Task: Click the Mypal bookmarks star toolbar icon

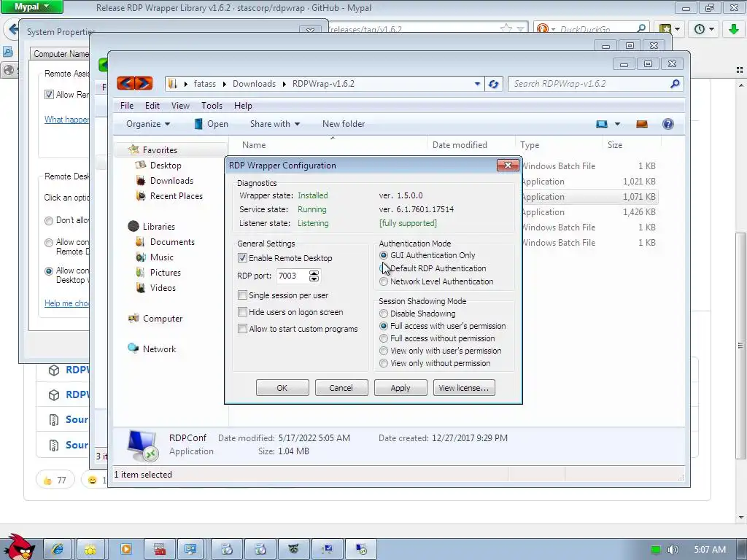Action: [665, 29]
